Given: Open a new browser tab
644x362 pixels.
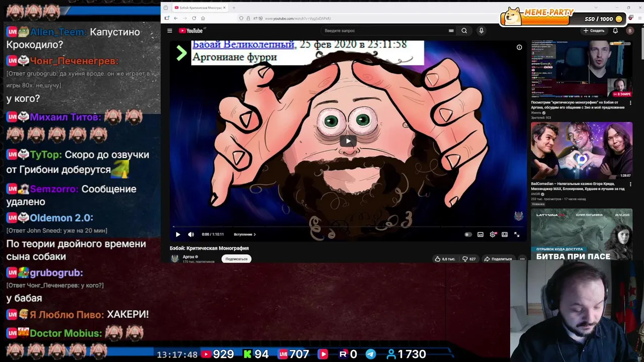Looking at the screenshot, I should click(233, 8).
